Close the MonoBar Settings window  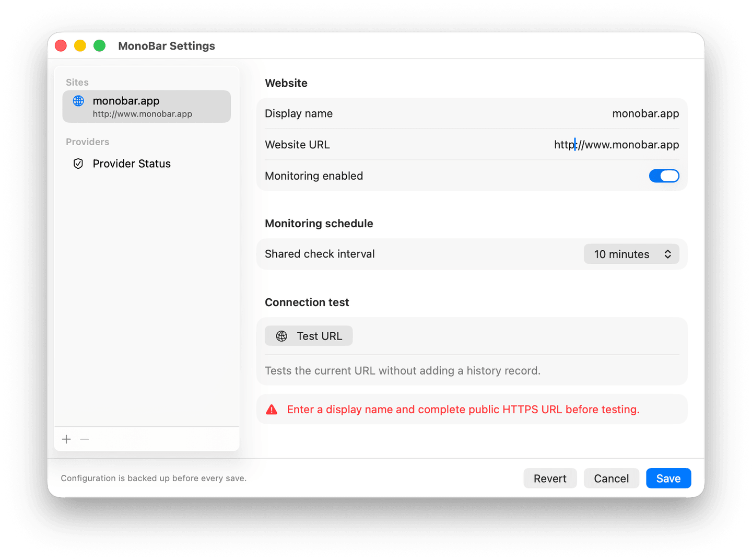(x=61, y=45)
